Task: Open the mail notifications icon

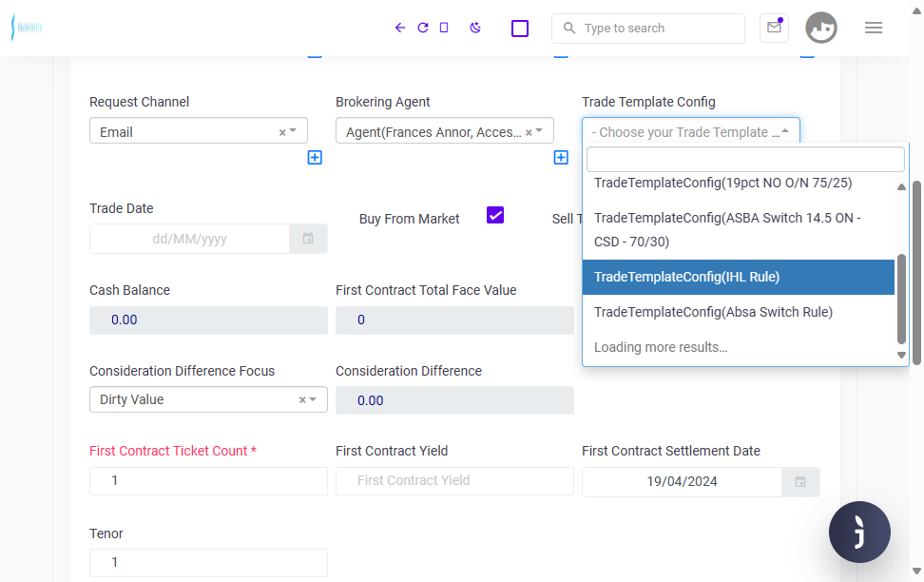Action: tap(775, 28)
